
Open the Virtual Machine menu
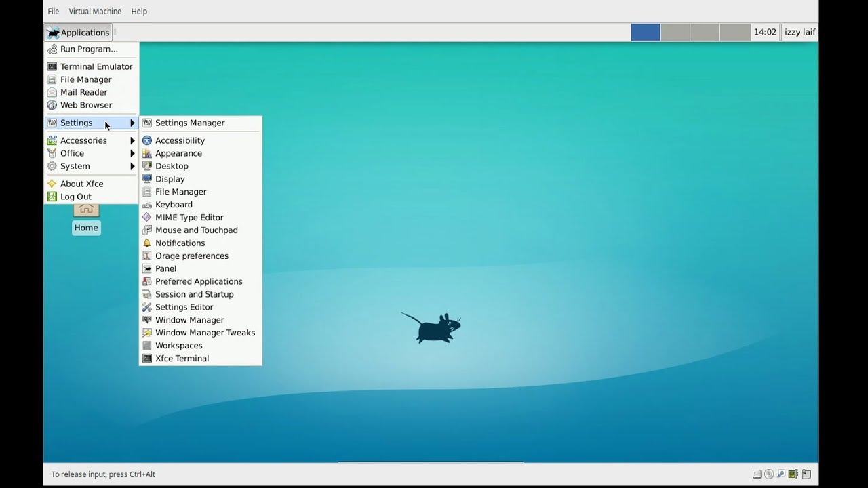[95, 12]
